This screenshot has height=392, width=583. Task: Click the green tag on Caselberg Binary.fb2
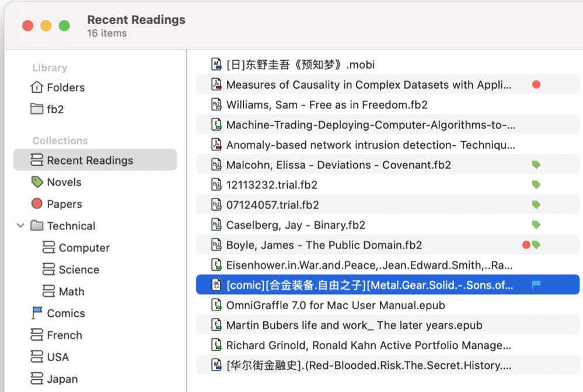536,225
